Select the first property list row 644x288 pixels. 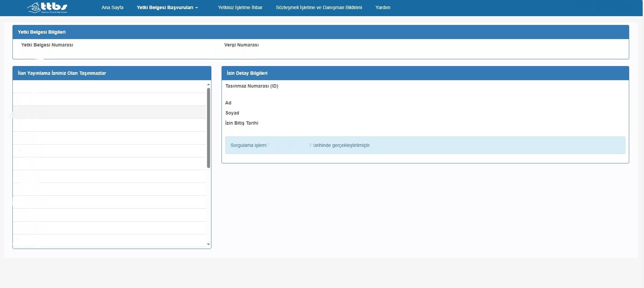click(109, 87)
